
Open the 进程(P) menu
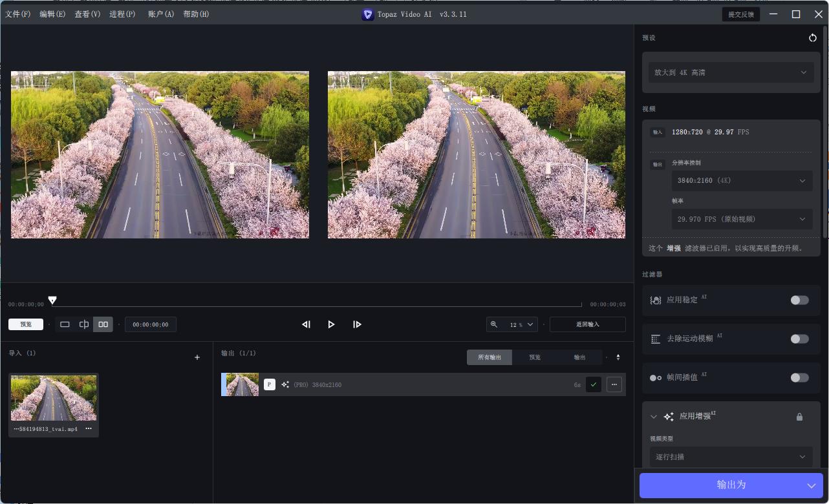(x=122, y=14)
